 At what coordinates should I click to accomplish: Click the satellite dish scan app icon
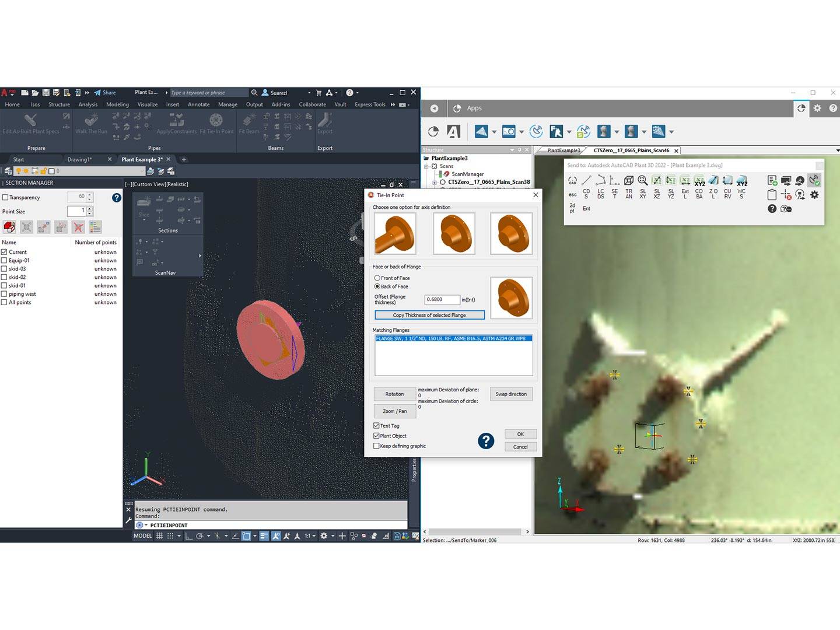pyautogui.click(x=536, y=132)
